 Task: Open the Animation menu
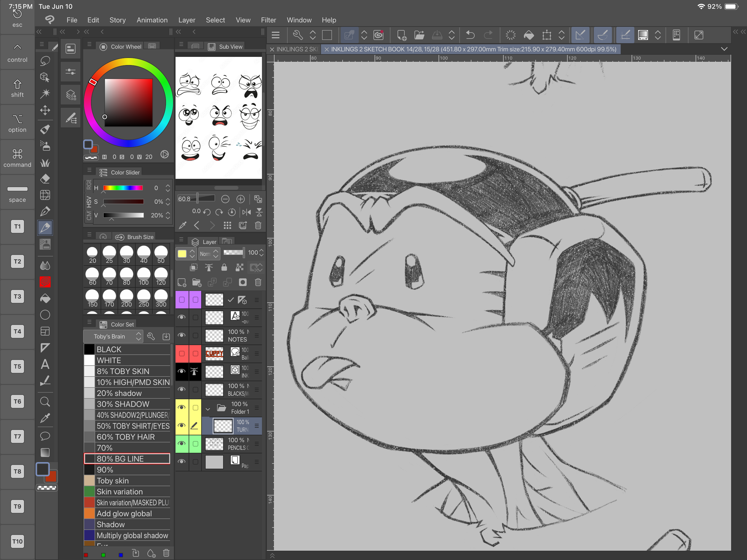[152, 20]
